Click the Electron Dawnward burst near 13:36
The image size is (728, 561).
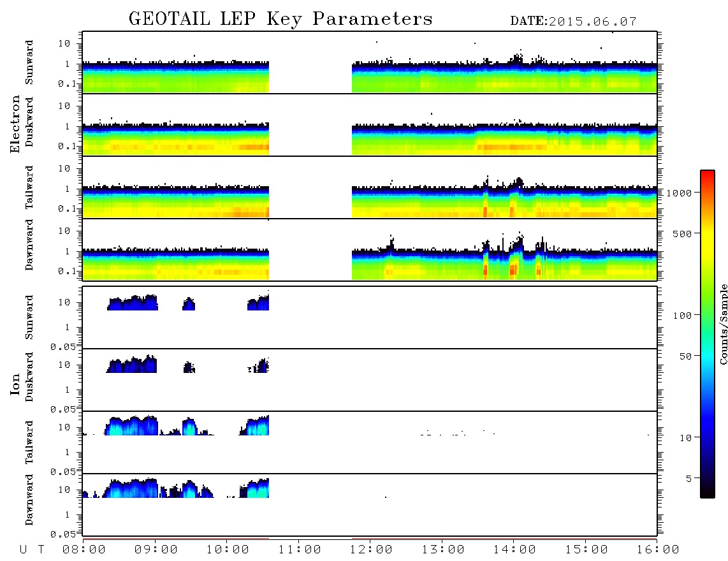[x=486, y=260]
